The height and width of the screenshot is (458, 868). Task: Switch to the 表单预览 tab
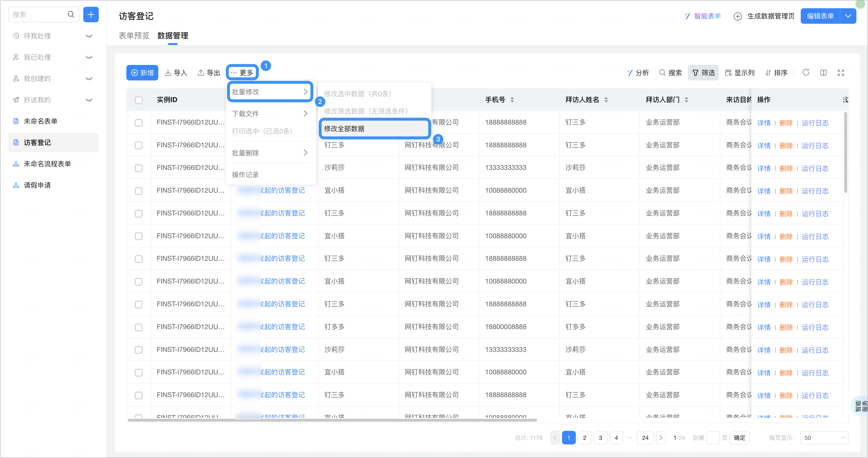pyautogui.click(x=134, y=35)
